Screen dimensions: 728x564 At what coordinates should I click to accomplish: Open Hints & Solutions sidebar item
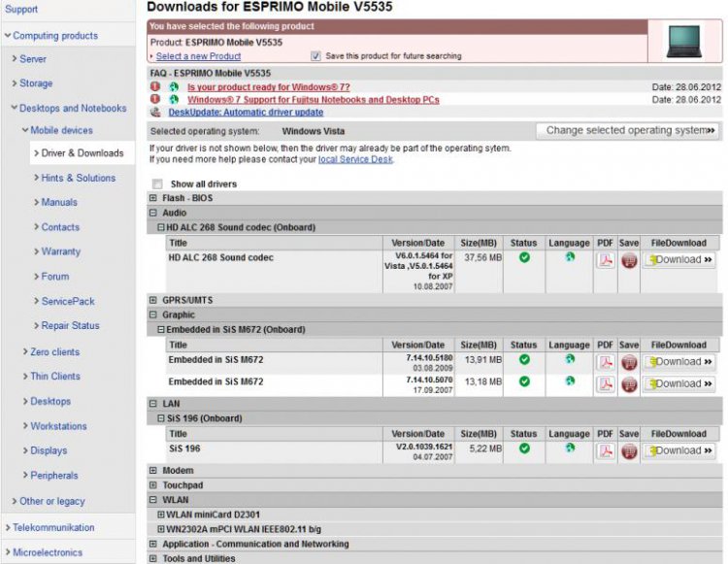78,178
